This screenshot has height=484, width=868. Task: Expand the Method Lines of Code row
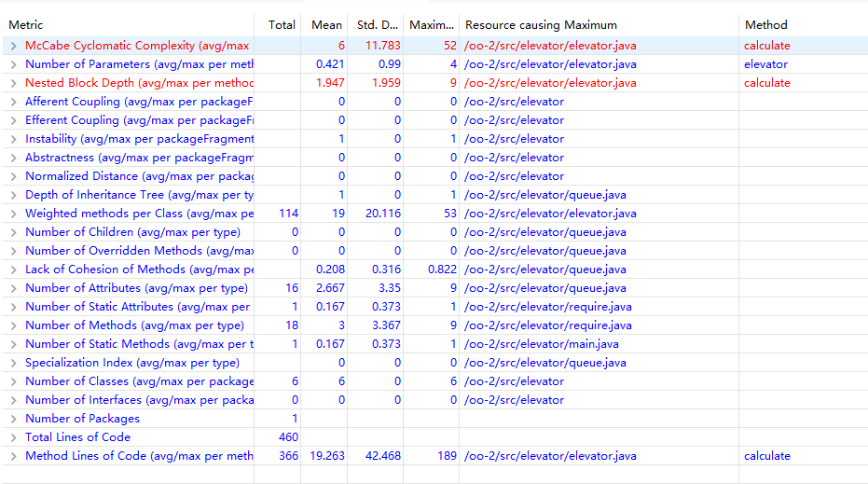(13, 456)
